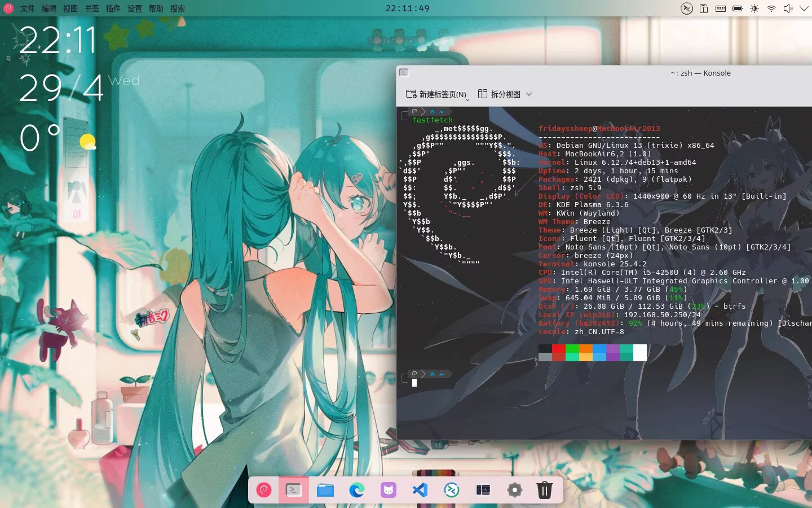Open the volume speaker tray icon
Viewport: 812px width, 508px height.
[788, 8]
